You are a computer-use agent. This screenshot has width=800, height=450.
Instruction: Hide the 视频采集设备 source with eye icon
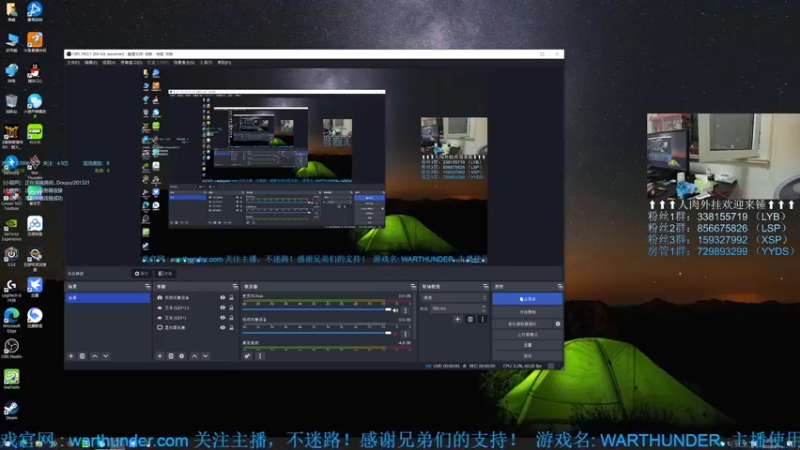(x=222, y=297)
